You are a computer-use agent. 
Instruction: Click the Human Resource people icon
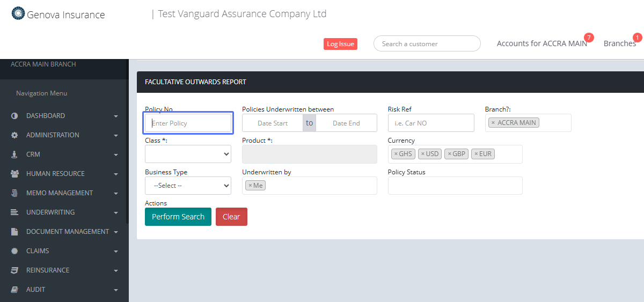click(14, 174)
